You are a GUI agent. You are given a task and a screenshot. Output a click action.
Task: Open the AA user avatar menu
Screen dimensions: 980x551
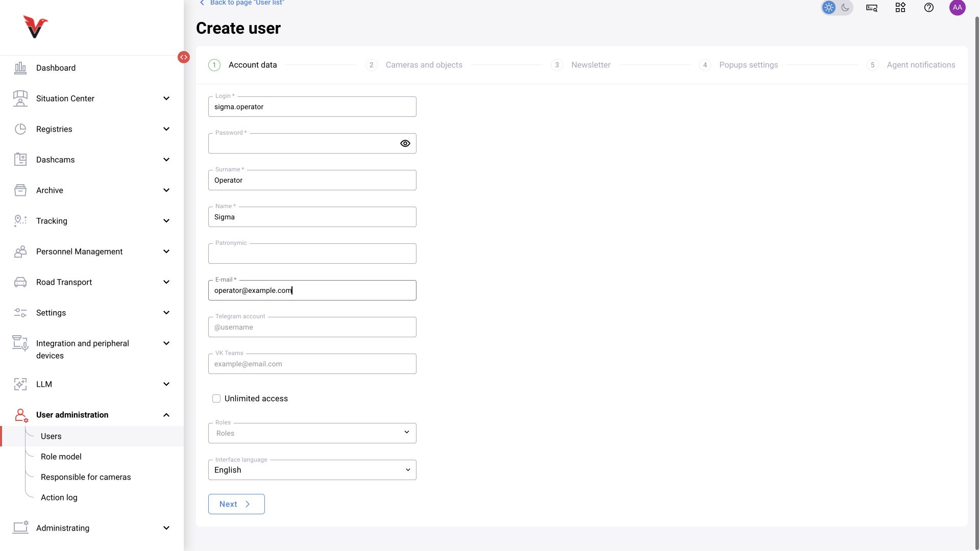click(958, 8)
